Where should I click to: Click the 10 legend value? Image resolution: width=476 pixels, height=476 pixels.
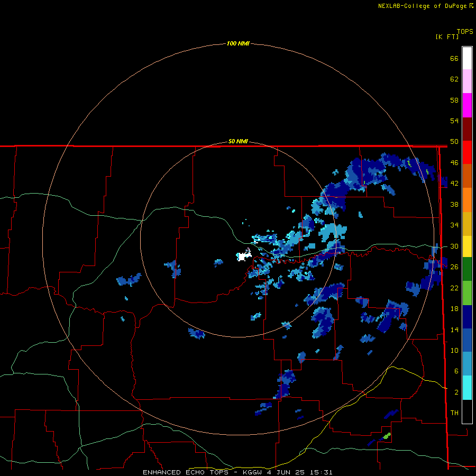[x=454, y=350]
